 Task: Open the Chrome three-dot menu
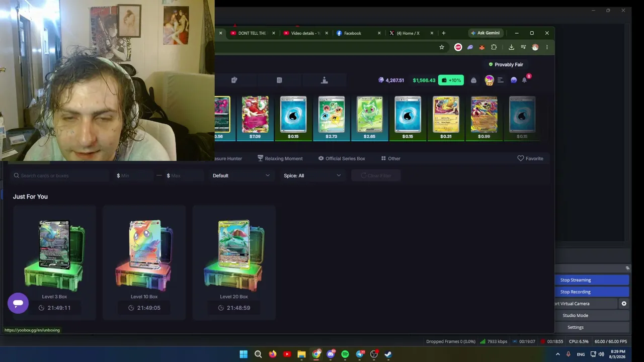click(547, 47)
